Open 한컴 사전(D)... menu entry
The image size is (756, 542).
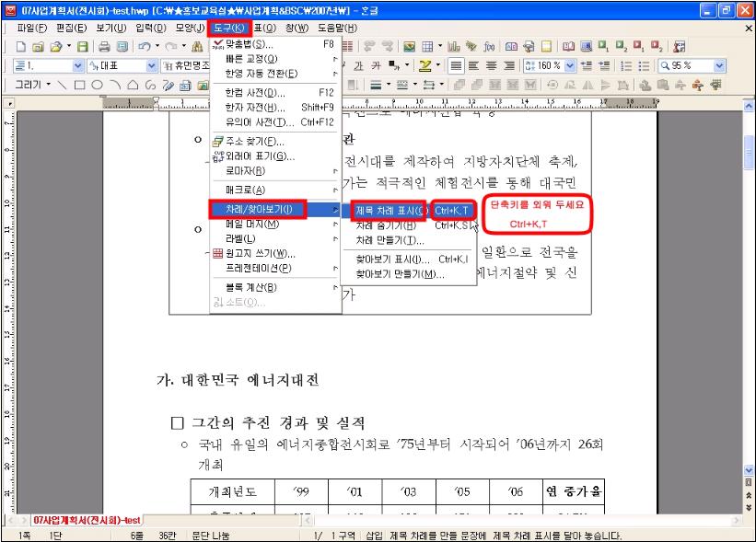tap(275, 93)
